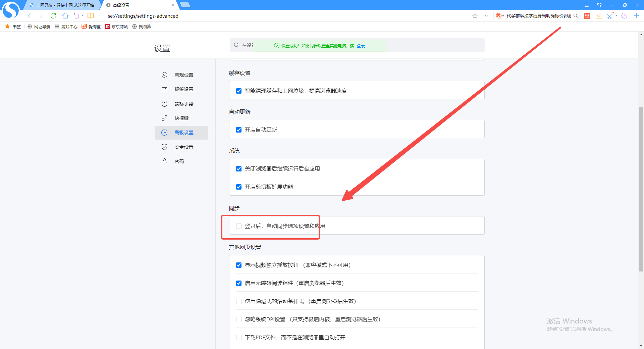Click the settings search field
Viewport: 644px width, 349px height.
coord(357,45)
